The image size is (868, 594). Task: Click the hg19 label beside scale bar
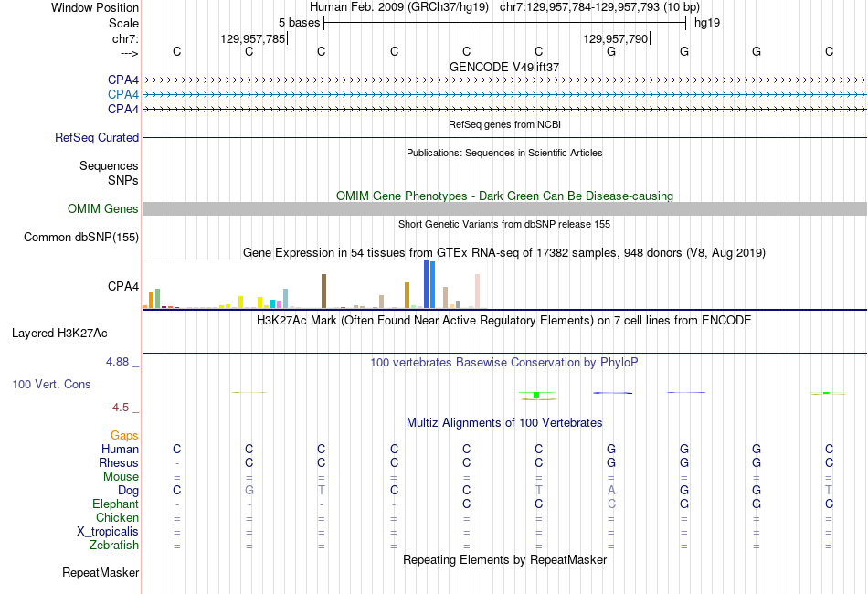coord(707,23)
